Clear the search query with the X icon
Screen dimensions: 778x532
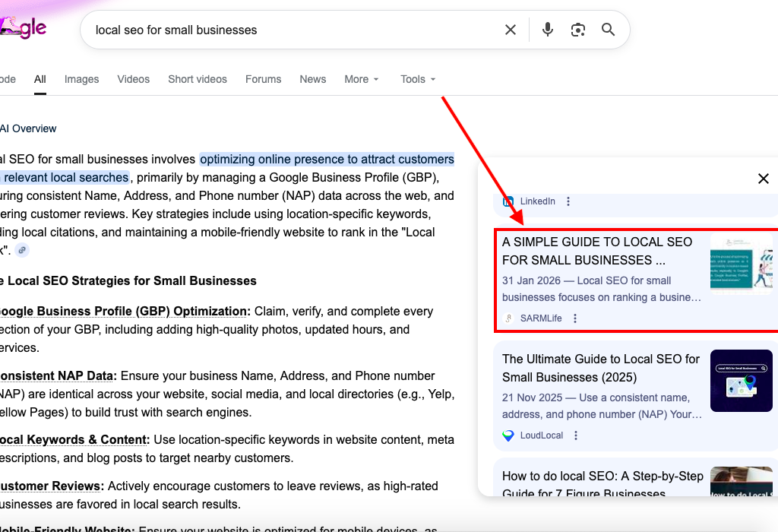tap(510, 29)
